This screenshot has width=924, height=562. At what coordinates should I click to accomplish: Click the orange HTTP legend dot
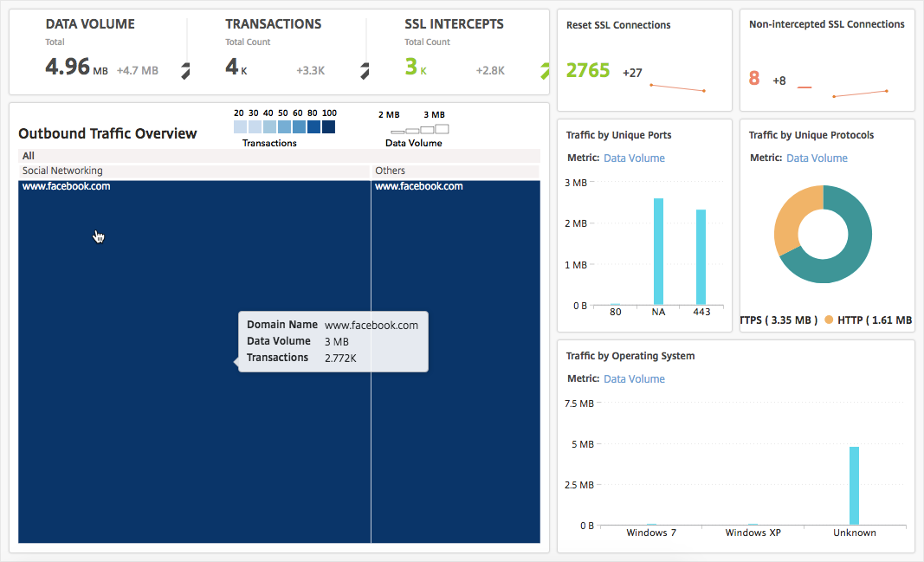tap(829, 320)
